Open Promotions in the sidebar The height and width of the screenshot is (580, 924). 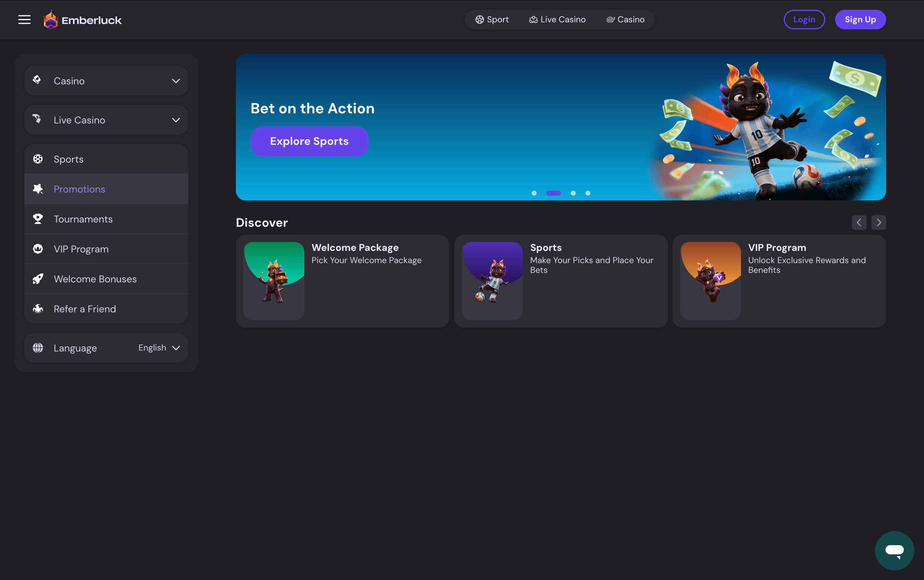[106, 189]
